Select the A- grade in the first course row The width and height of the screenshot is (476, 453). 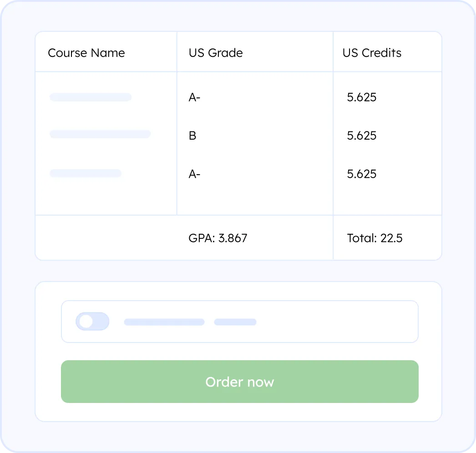pyautogui.click(x=194, y=97)
